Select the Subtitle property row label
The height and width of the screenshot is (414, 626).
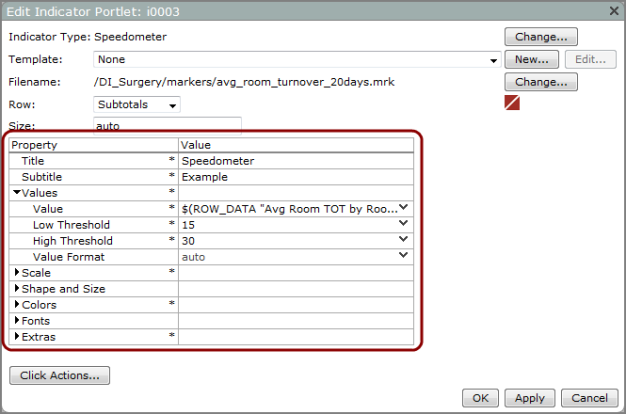pos(42,177)
